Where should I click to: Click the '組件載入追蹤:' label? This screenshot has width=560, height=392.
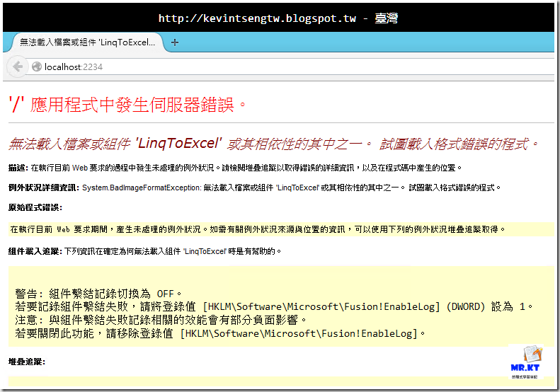35,251
